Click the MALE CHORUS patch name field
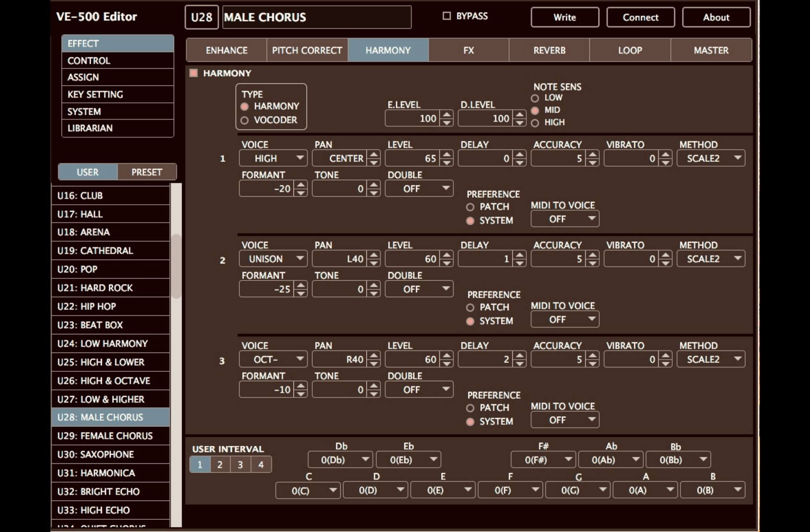Viewport: 810px width, 532px height. point(317,17)
